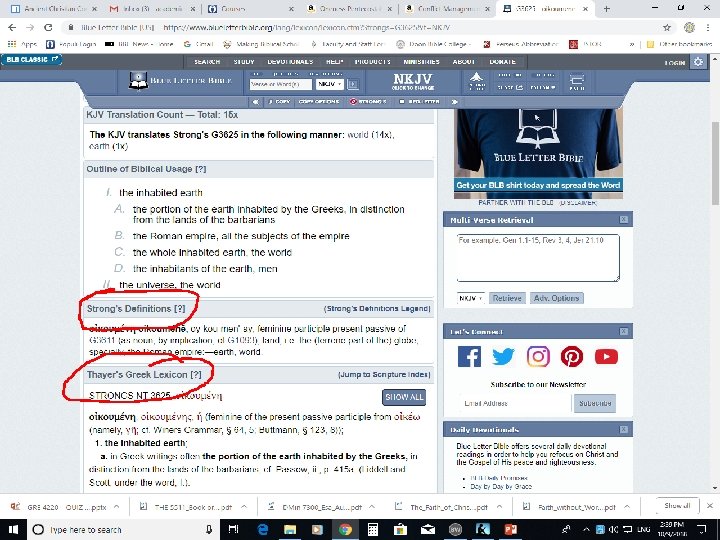Click the newsletter Email Address field
720x540 pixels.
click(x=515, y=403)
